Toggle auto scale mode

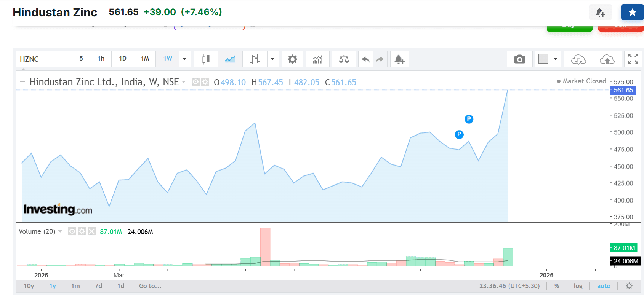point(604,286)
